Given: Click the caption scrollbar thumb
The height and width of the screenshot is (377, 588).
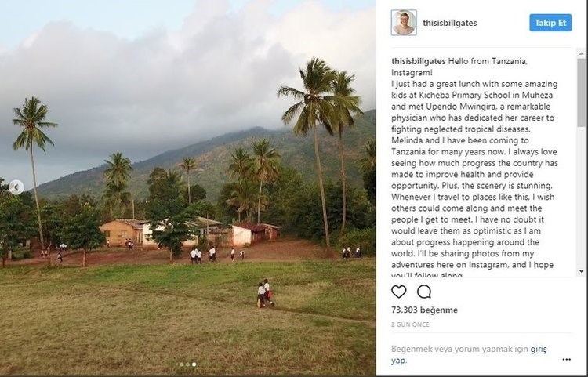Looking at the screenshot, I should (581, 94).
